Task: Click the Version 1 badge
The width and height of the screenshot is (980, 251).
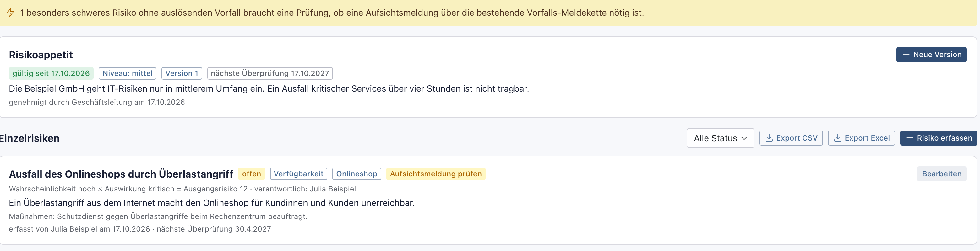Action: point(182,73)
